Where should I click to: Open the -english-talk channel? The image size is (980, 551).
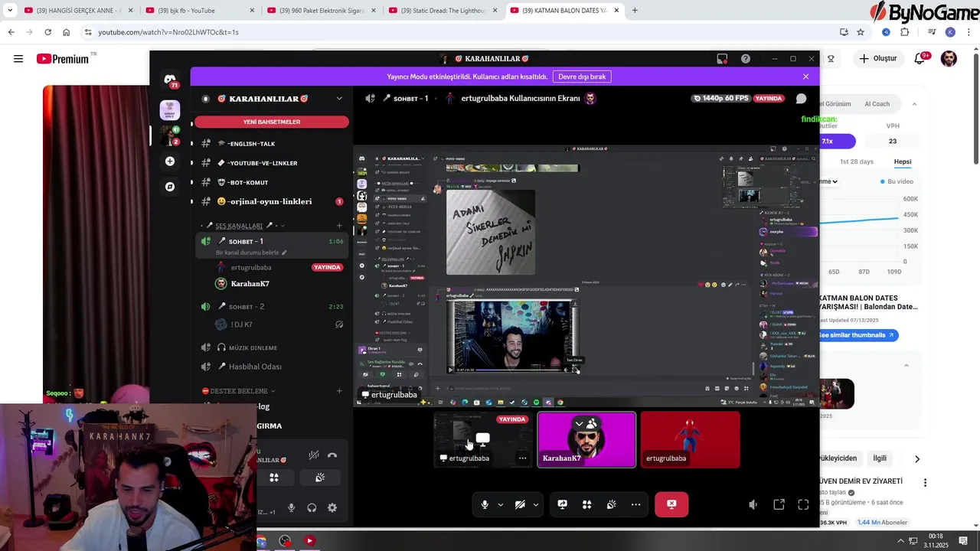point(270,144)
